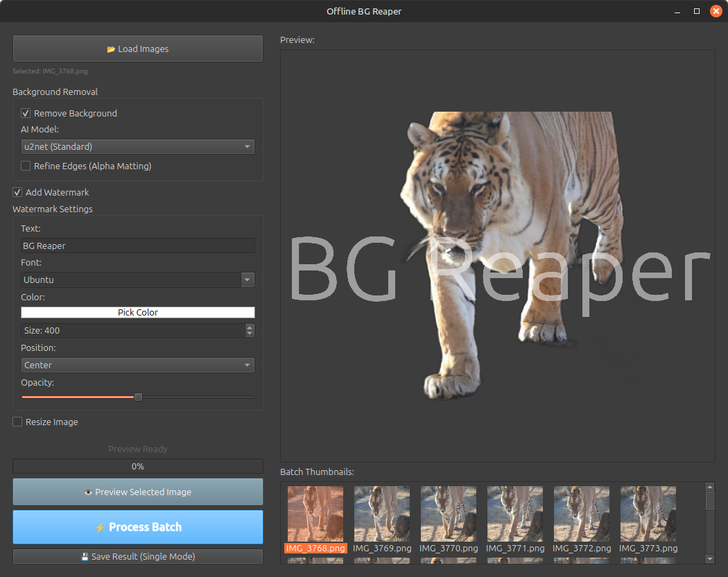Click Preview Selected Image button

pos(138,492)
